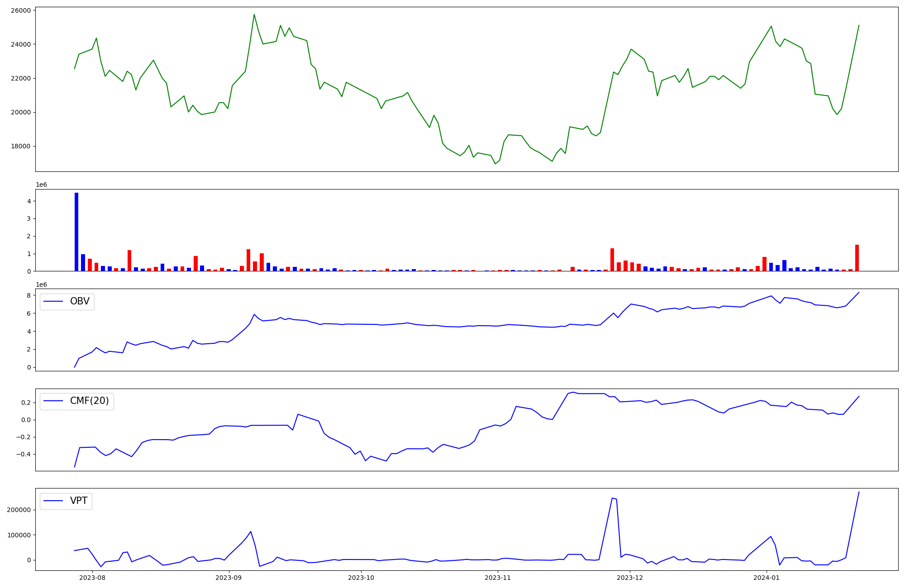Click the blue line swatch in VPT legend
The image size is (905, 588).
pyautogui.click(x=54, y=501)
